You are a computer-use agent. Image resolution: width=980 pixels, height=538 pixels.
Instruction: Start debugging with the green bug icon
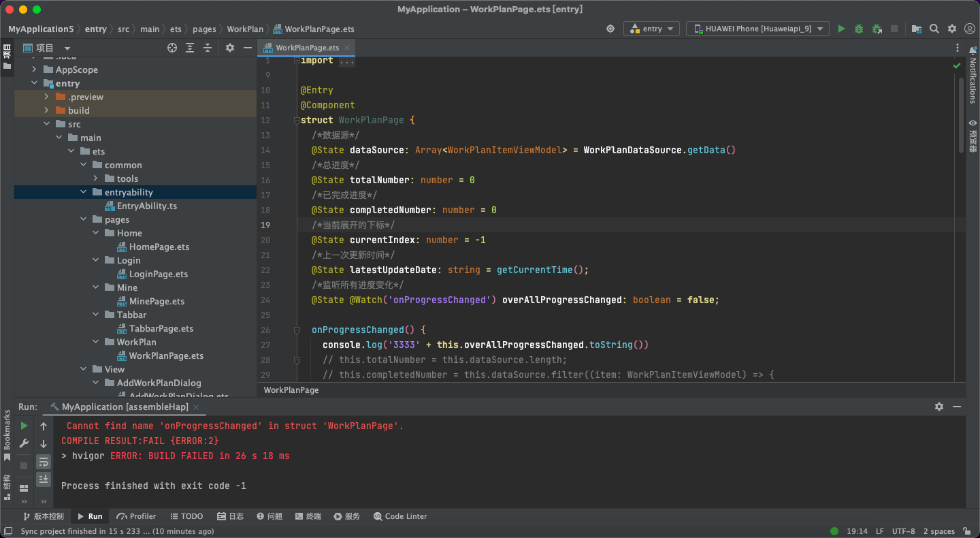coord(859,29)
